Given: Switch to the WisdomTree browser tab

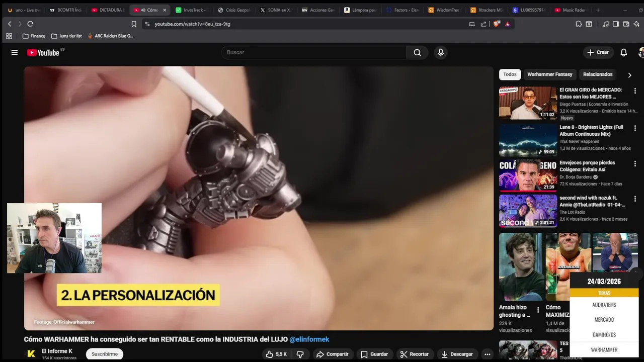Looking at the screenshot, I should 444,10.
